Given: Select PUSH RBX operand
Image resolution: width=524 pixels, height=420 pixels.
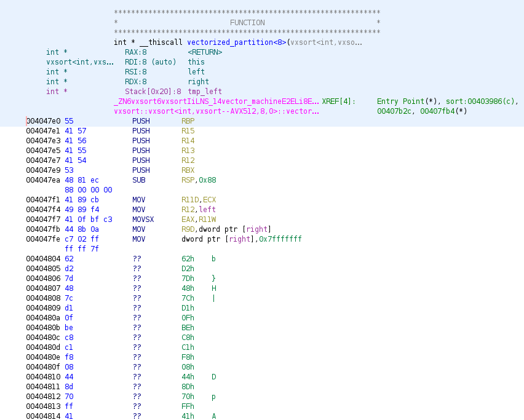Looking at the screenshot, I should click(x=188, y=170).
